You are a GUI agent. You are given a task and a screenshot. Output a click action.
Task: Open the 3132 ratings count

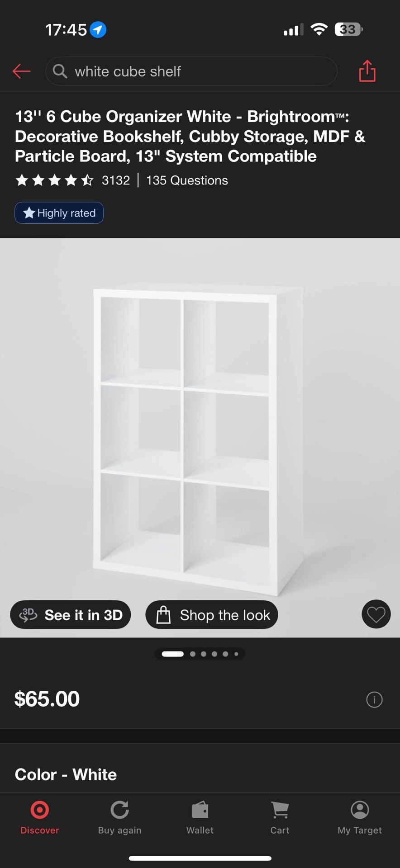[116, 180]
